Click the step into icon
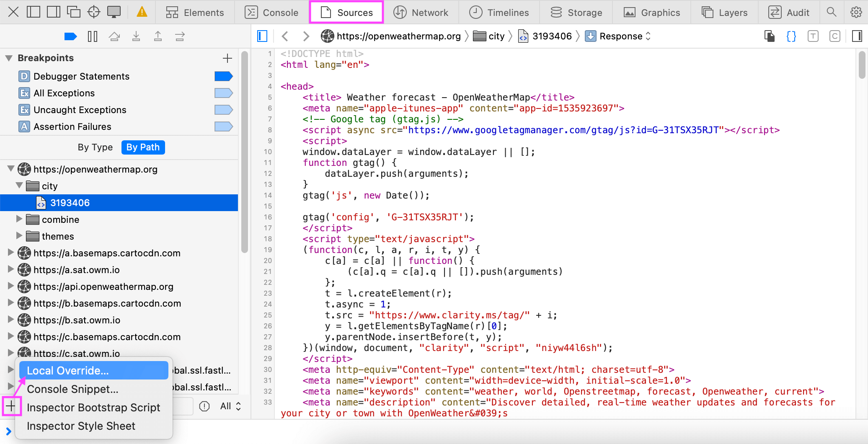The width and height of the screenshot is (868, 444). 136,36
